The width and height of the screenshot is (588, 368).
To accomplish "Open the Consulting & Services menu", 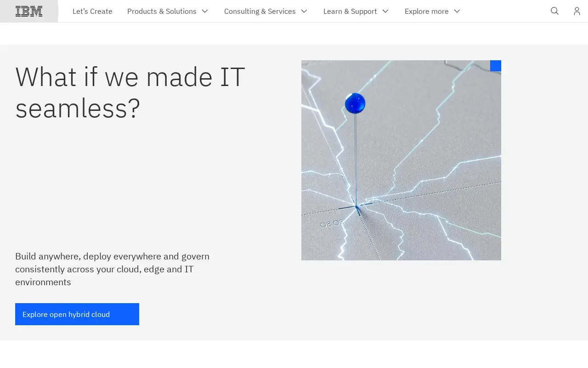I will (x=266, y=11).
